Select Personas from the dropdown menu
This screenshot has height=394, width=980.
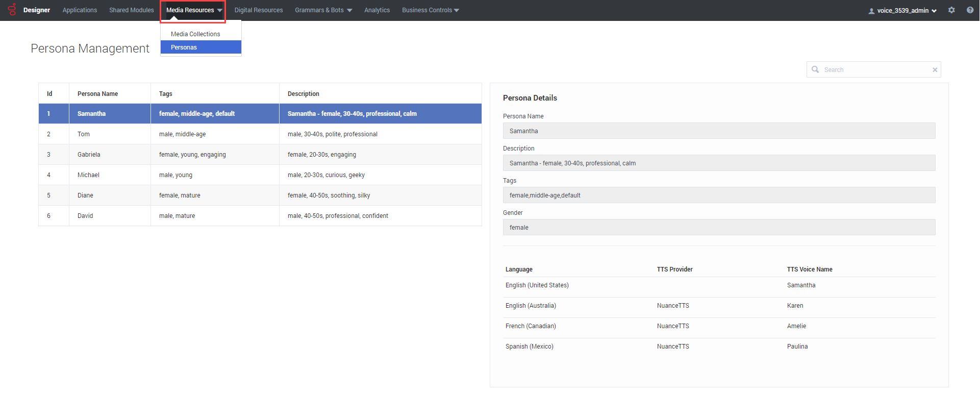(184, 47)
